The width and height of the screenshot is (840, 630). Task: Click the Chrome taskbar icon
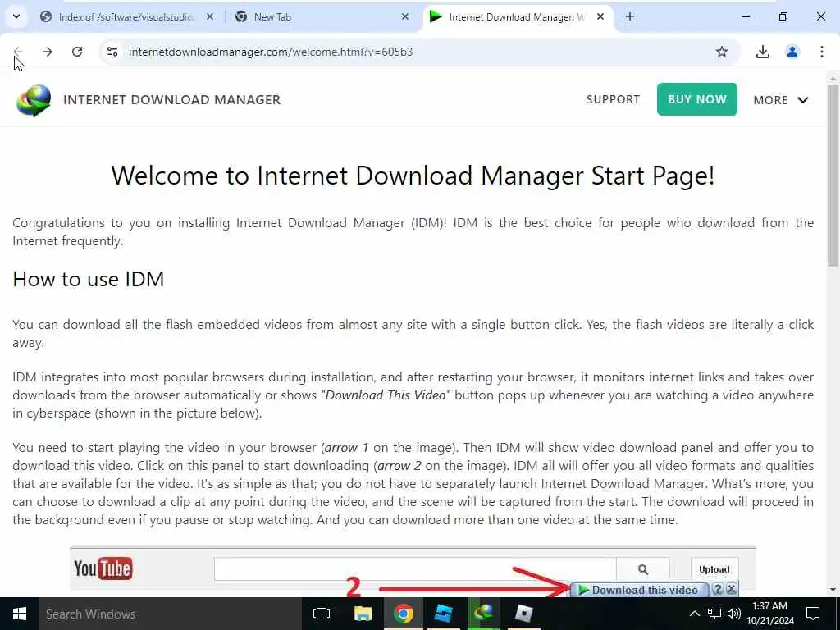pos(404,614)
